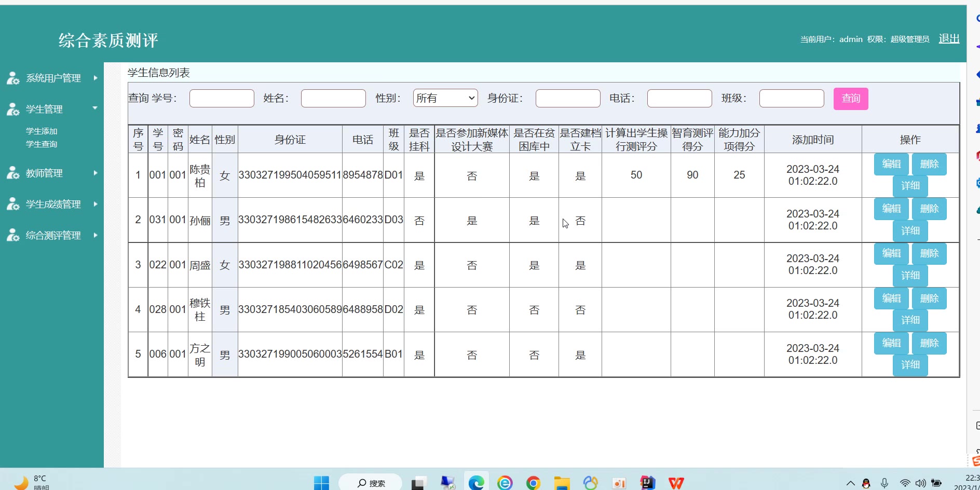Focus the 学号 query input field

click(x=222, y=98)
